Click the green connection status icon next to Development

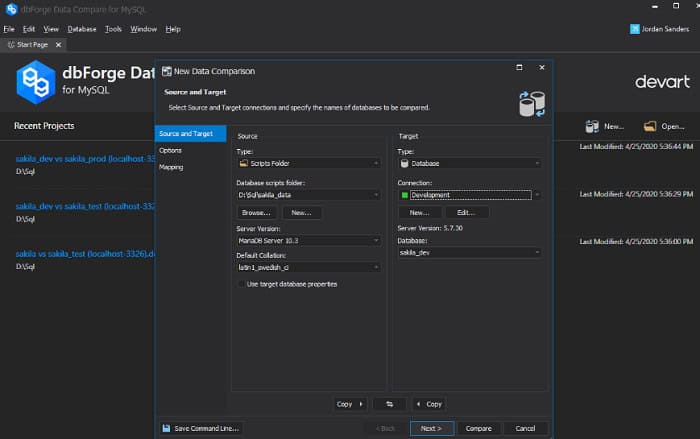pos(404,195)
